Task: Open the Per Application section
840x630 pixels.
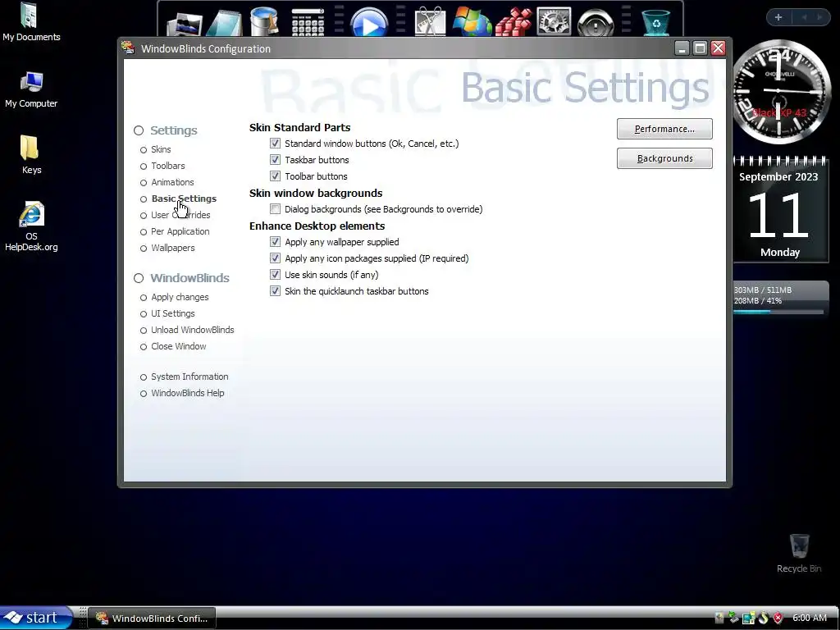Action: (180, 231)
